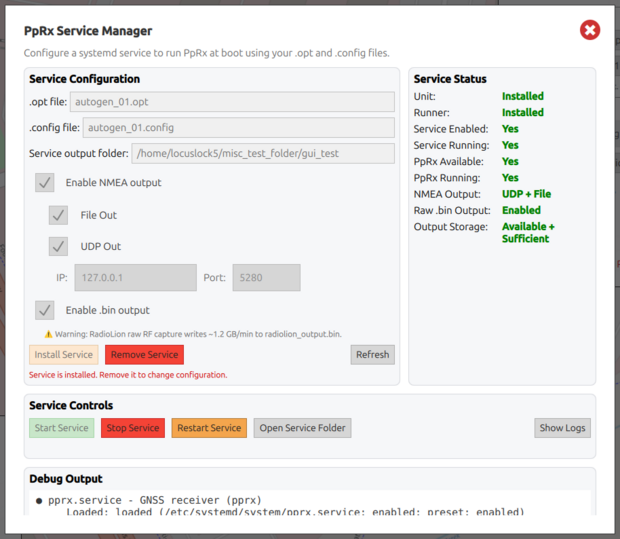Screen dimensions: 620x539
Task: Click the warning triangle icon near RadioLion notice
Action: [x=48, y=334]
